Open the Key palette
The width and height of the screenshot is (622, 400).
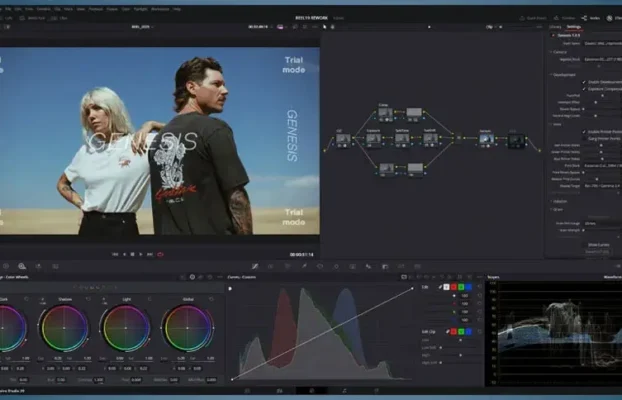[385, 266]
